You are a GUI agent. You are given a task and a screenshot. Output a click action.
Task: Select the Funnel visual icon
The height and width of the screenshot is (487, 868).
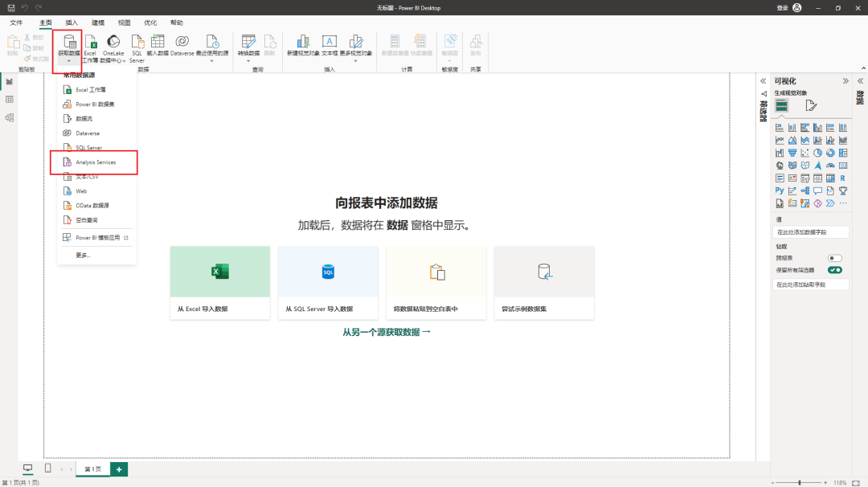coord(792,153)
